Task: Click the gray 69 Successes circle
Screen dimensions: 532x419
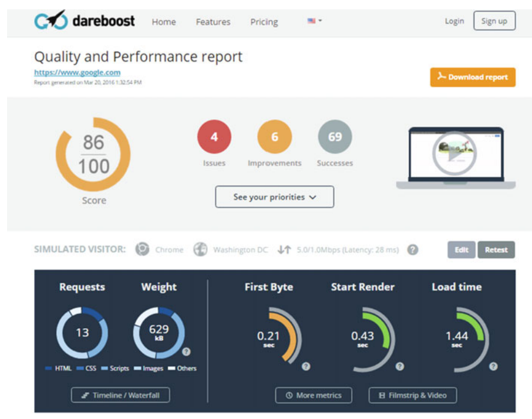Action: 335,137
